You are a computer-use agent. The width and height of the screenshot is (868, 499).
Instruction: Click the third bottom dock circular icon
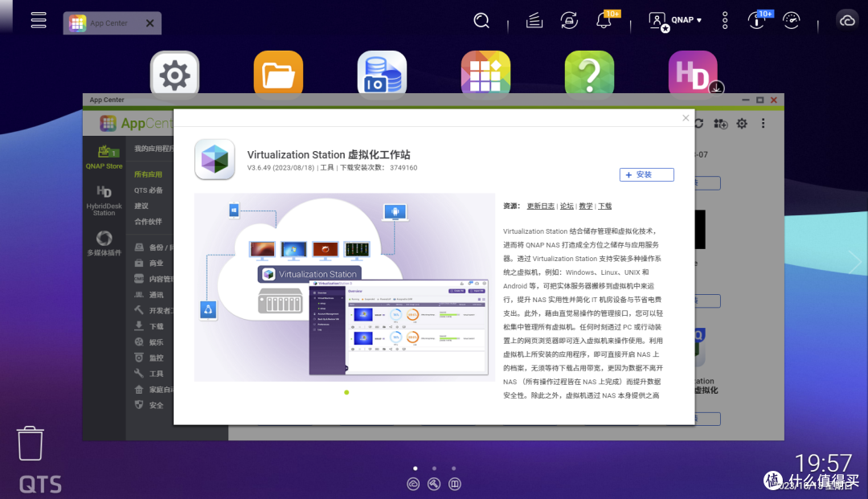click(x=454, y=484)
